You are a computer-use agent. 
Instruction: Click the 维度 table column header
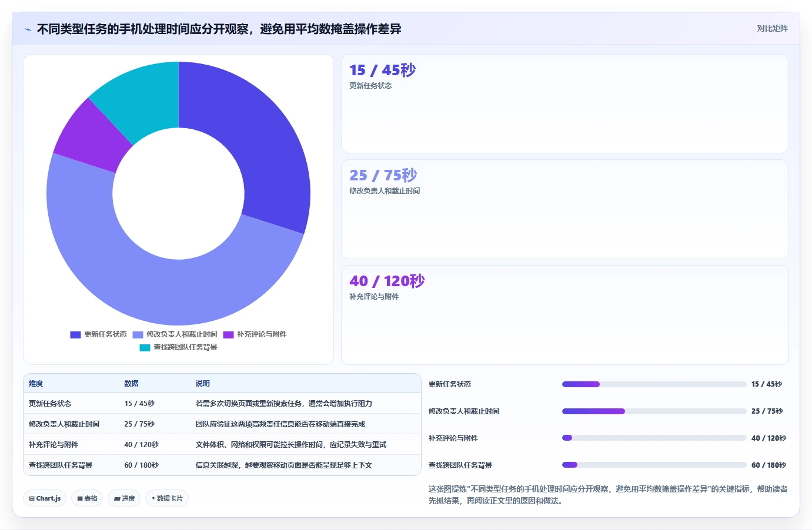pyautogui.click(x=36, y=384)
